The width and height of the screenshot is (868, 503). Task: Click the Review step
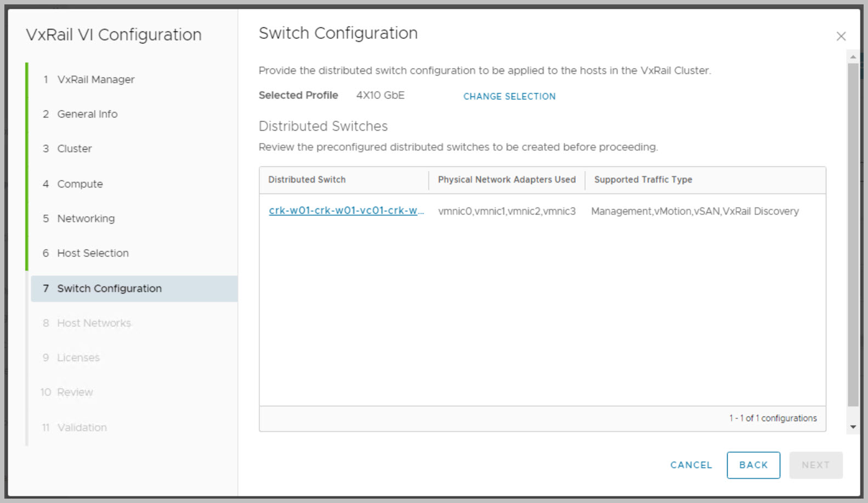pos(75,392)
